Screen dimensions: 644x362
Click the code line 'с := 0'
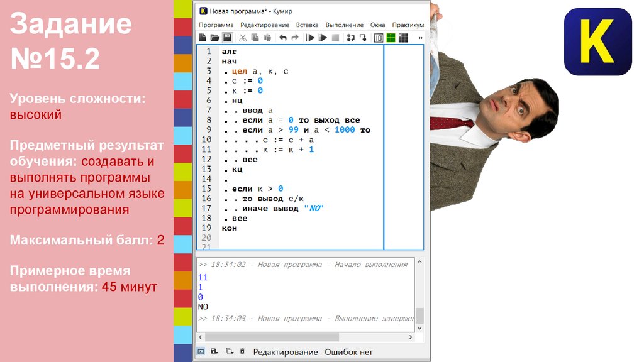247,81
